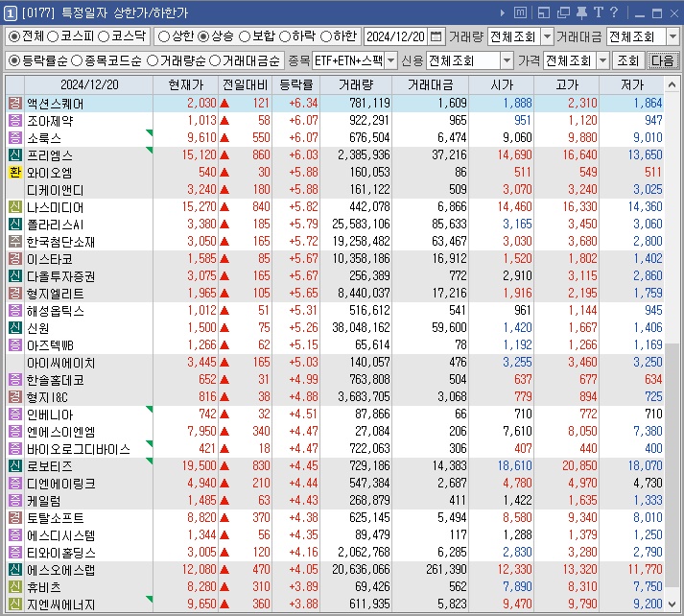The image size is (684, 616).
Task: Click the 거래량 column header
Action: 356,84
